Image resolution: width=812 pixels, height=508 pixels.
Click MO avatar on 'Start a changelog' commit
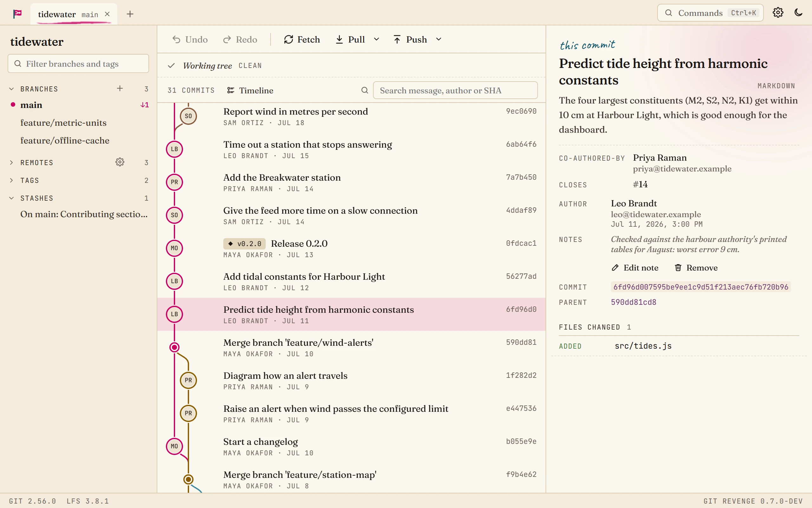click(174, 446)
